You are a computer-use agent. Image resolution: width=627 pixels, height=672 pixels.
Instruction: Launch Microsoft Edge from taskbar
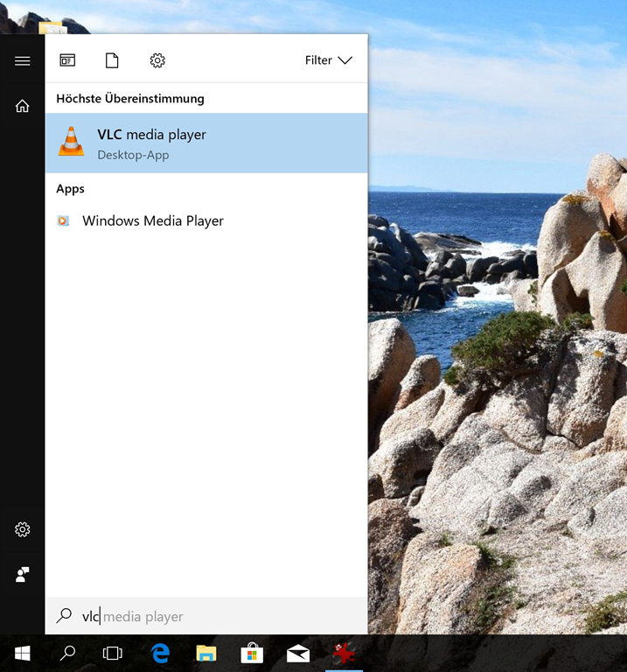click(160, 654)
